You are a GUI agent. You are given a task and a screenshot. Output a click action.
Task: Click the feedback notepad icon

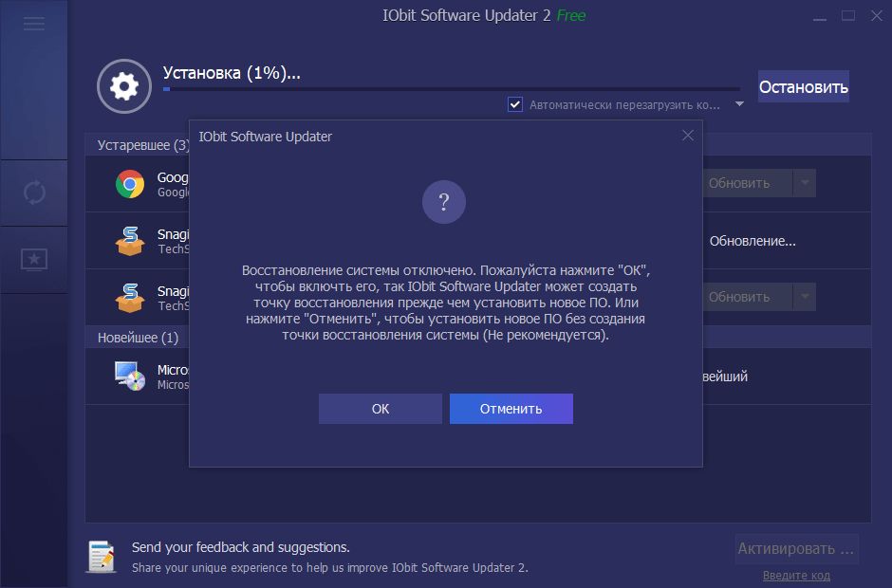(x=102, y=556)
